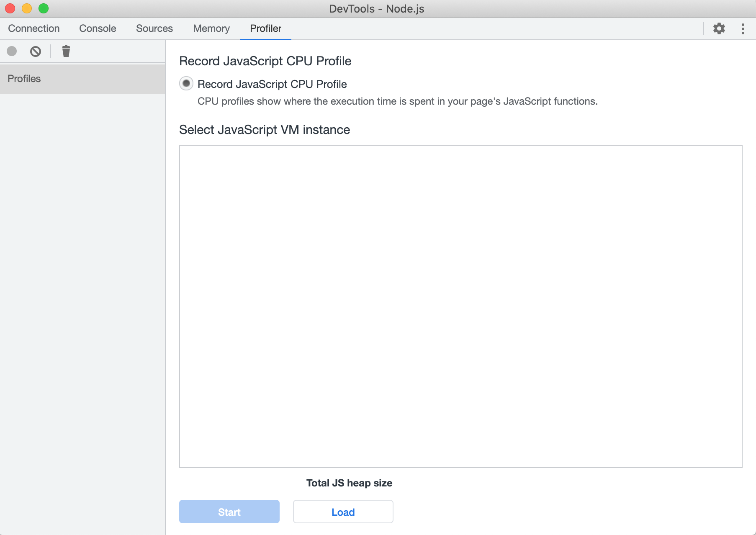Select the Profiler tab

coord(266,28)
